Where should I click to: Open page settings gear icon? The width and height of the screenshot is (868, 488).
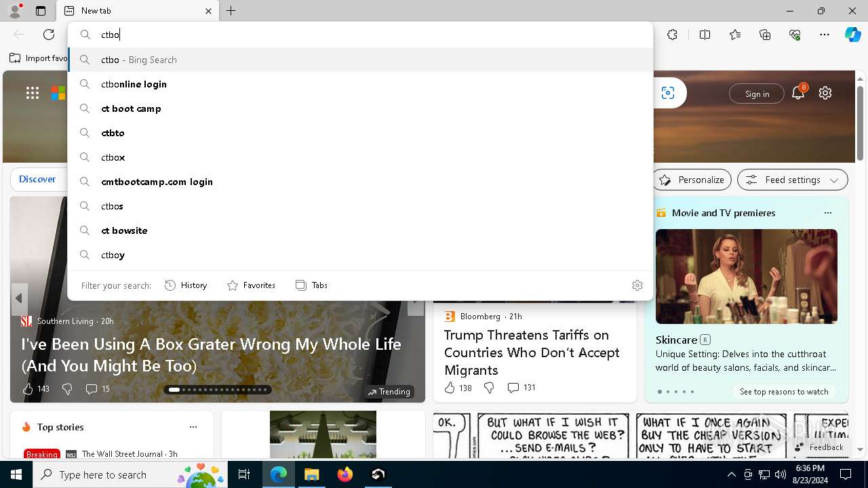click(825, 93)
